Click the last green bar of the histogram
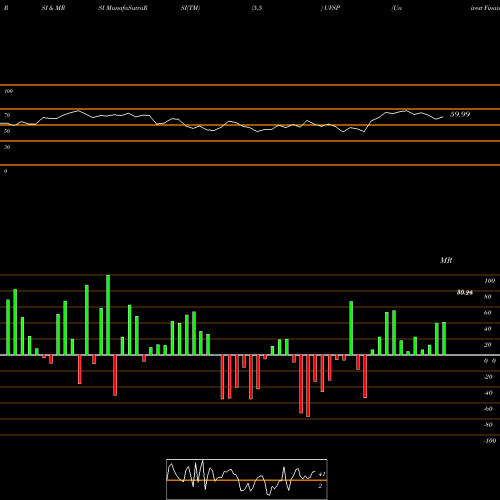The width and height of the screenshot is (500, 500). coord(444,339)
